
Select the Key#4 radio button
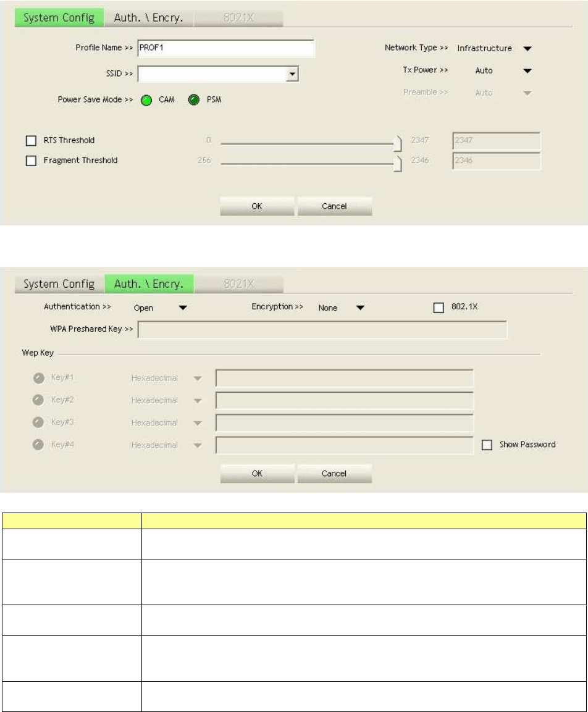[x=38, y=445]
